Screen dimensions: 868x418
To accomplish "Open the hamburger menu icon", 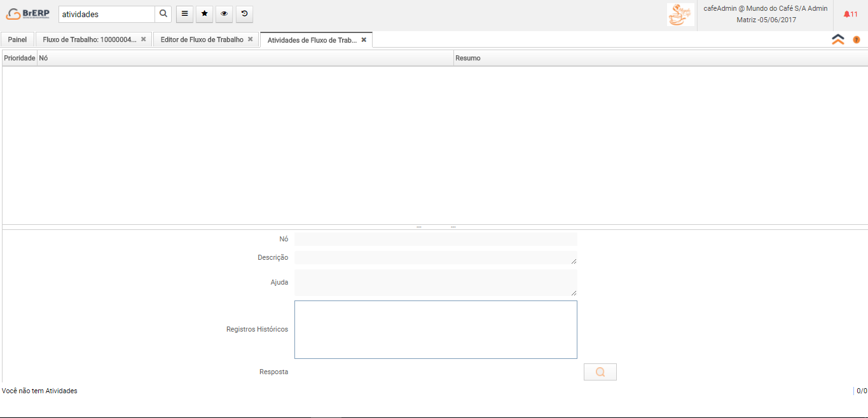I will click(x=184, y=14).
